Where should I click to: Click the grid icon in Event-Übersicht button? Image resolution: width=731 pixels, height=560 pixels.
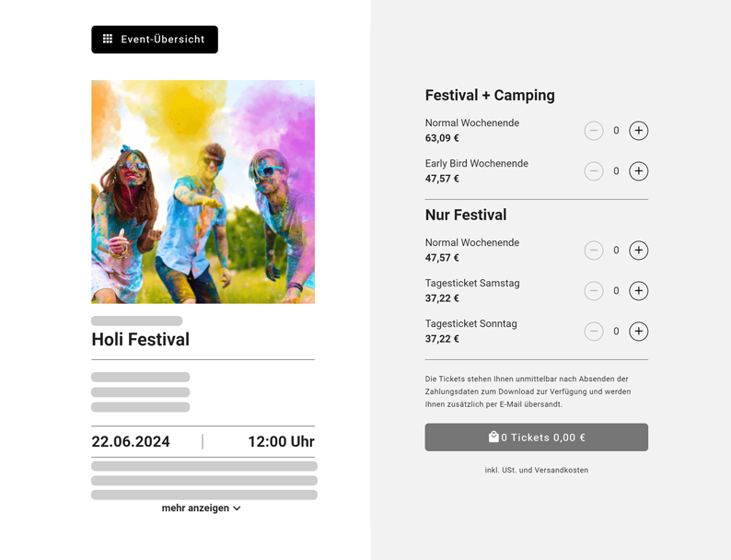click(108, 40)
